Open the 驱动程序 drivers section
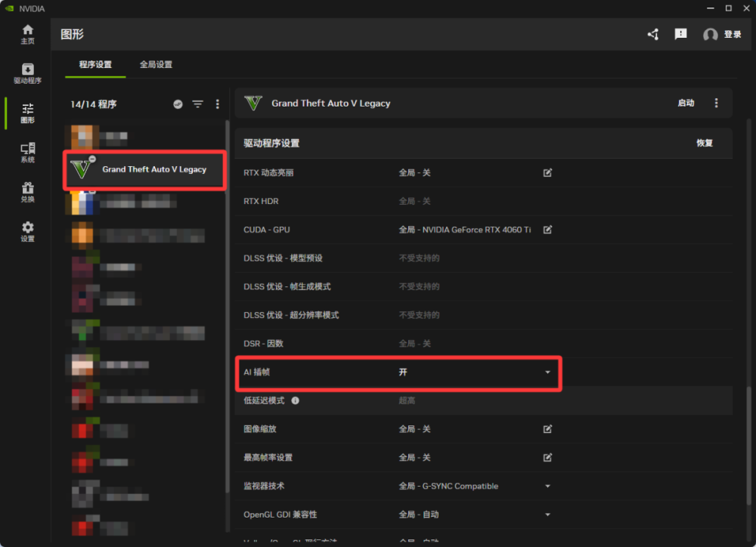756x547 pixels. point(27,73)
